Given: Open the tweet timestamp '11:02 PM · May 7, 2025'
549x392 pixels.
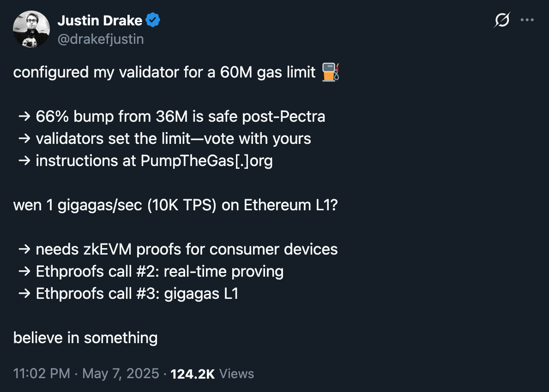Looking at the screenshot, I should pos(86,373).
